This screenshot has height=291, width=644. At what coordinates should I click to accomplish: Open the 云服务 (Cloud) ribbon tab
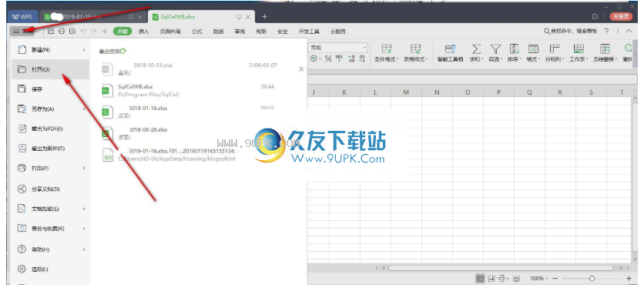pos(337,32)
